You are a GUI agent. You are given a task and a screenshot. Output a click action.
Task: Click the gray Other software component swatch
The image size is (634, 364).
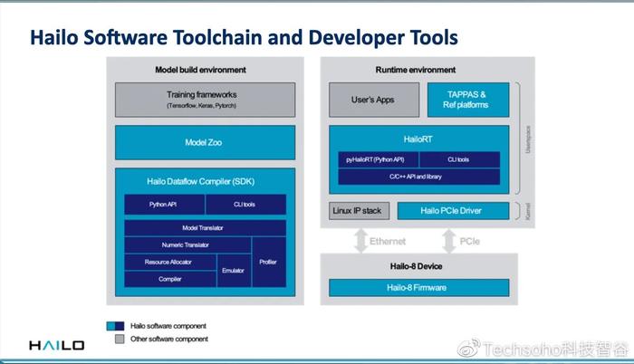point(120,339)
